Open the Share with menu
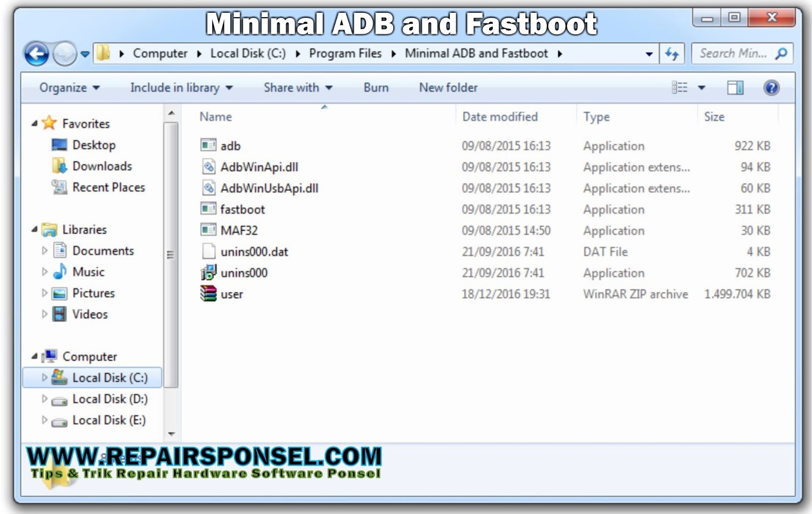Viewport: 812px width, 514px height. pos(298,87)
